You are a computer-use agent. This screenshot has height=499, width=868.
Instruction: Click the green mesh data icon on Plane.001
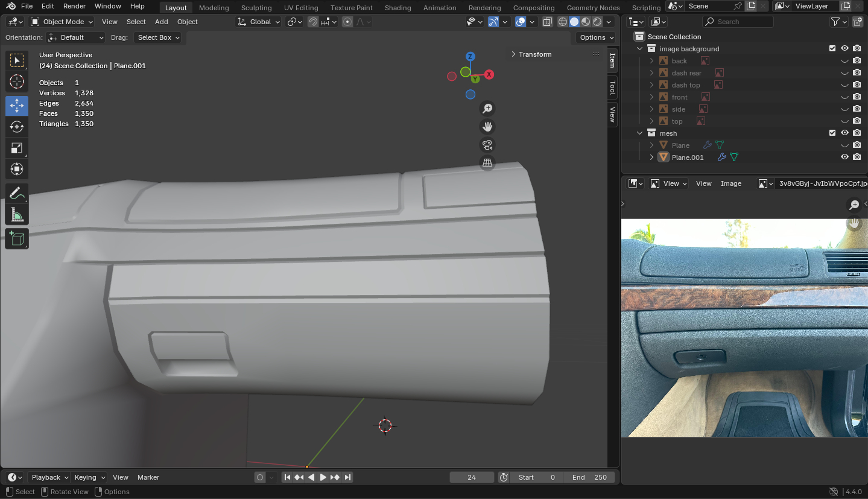(x=734, y=157)
